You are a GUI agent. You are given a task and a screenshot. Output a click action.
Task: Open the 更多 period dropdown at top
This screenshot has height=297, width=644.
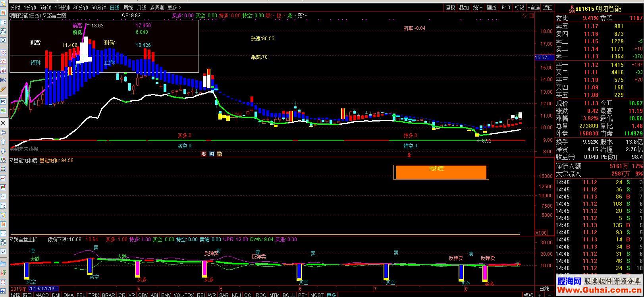click(x=174, y=8)
